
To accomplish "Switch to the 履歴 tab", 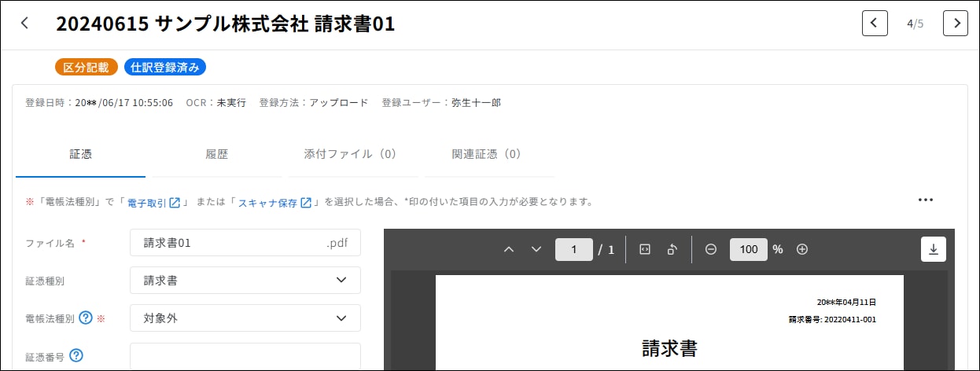I will tap(217, 154).
